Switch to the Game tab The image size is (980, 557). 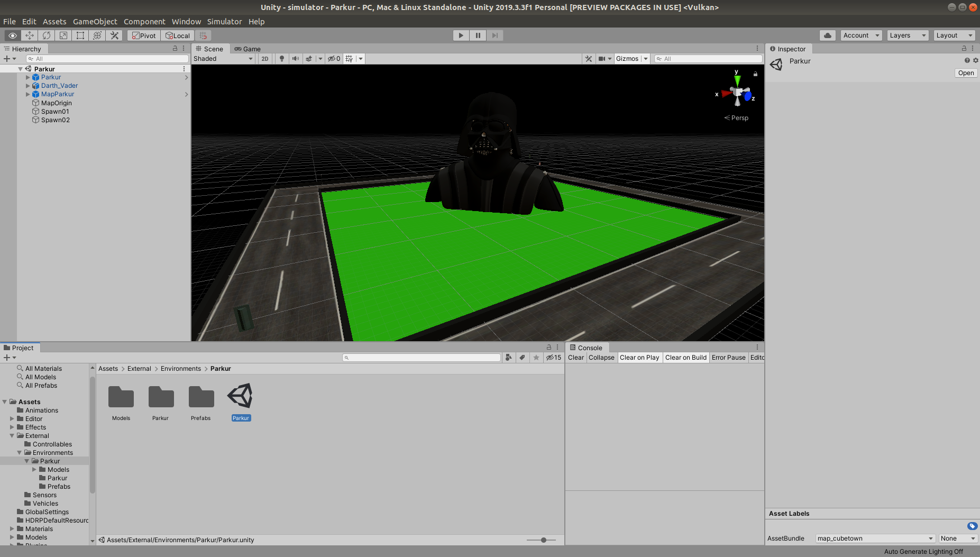(x=248, y=49)
